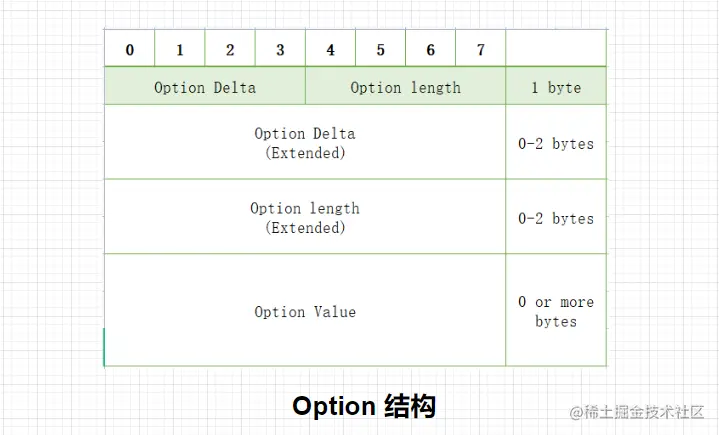Select the bit 5 column cell

(381, 48)
